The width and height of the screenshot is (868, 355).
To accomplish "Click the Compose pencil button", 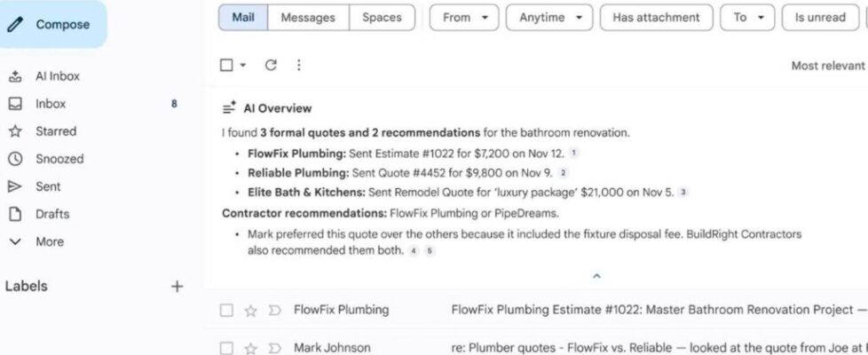I will click(53, 25).
